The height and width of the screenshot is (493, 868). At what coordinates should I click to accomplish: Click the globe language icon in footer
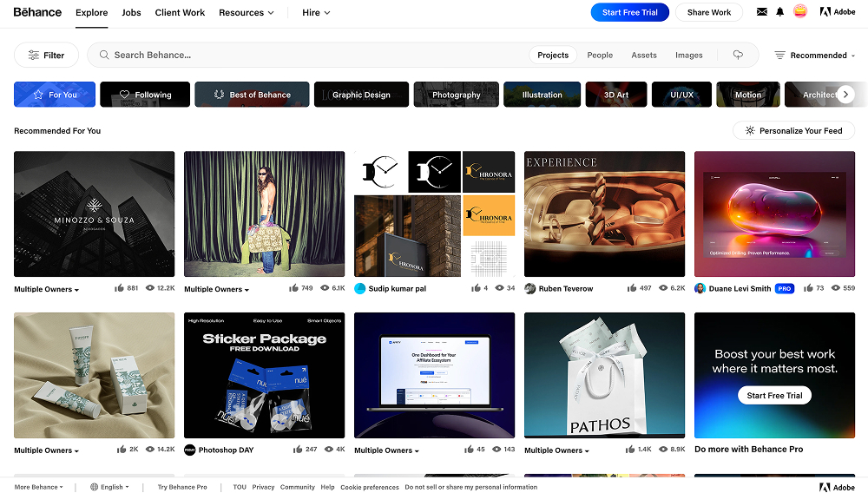(94, 487)
